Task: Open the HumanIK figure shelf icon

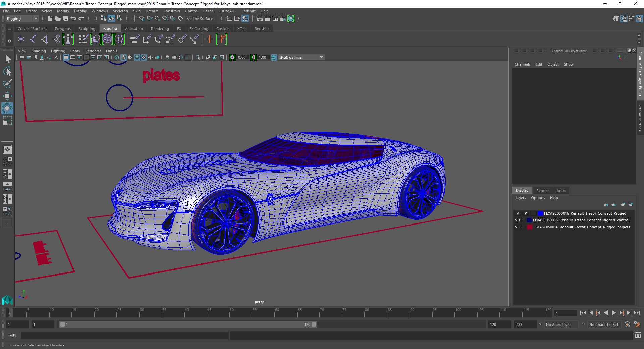Action: point(68,39)
